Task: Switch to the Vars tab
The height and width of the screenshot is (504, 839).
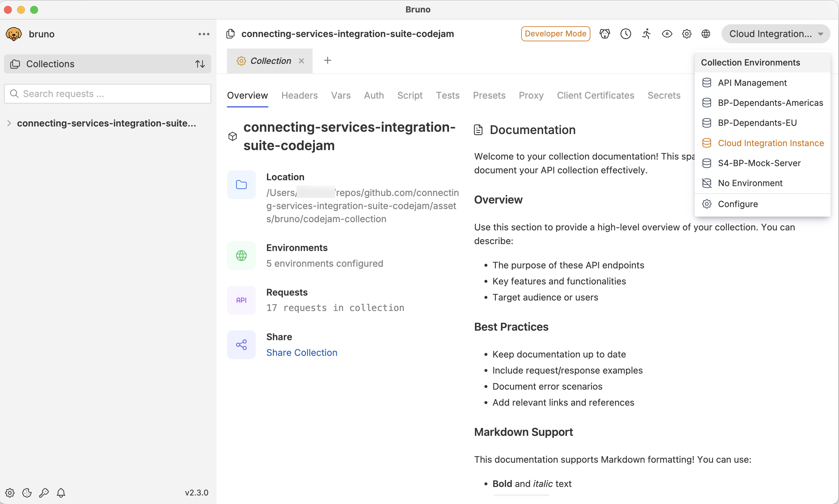Action: (341, 95)
